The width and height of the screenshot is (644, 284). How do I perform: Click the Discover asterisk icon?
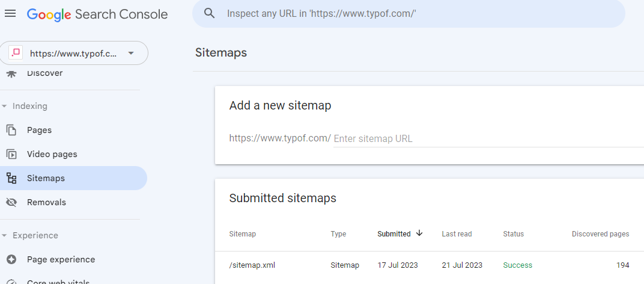tap(11, 73)
